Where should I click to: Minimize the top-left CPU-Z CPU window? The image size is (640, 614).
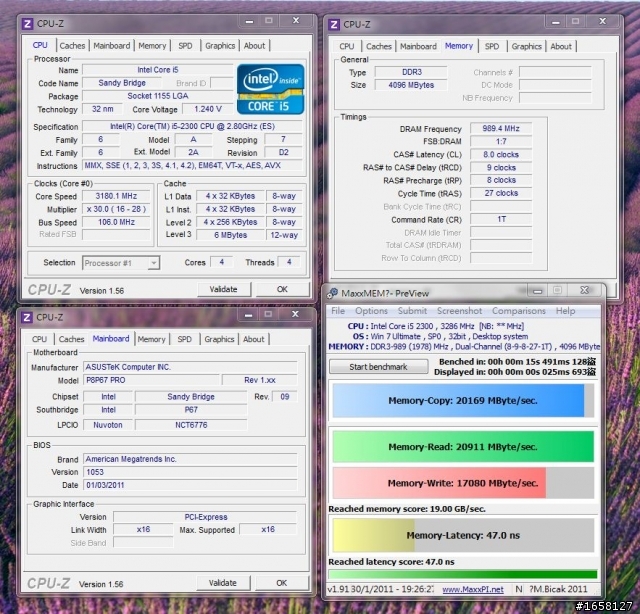coord(249,21)
